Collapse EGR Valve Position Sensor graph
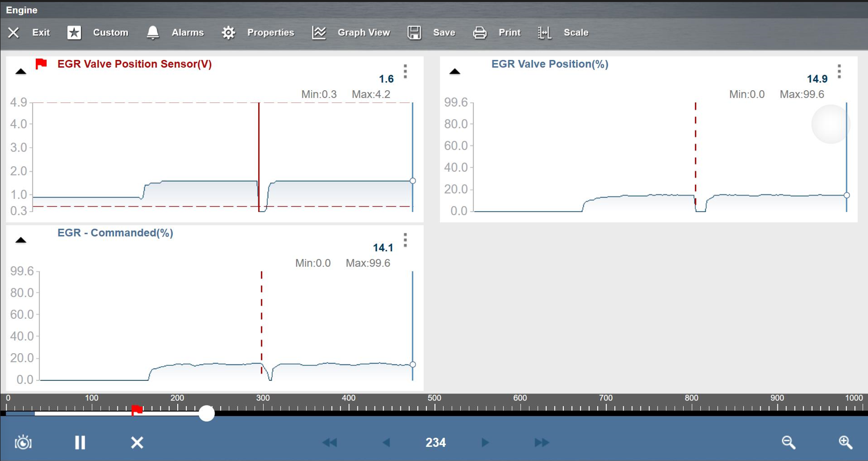Image resolution: width=868 pixels, height=461 pixels. [x=21, y=72]
